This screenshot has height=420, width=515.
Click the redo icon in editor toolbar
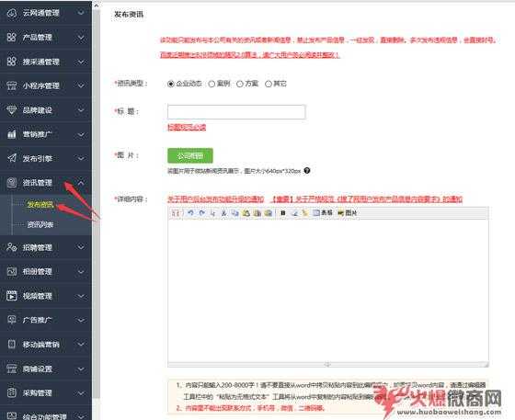pyautogui.click(x=201, y=213)
